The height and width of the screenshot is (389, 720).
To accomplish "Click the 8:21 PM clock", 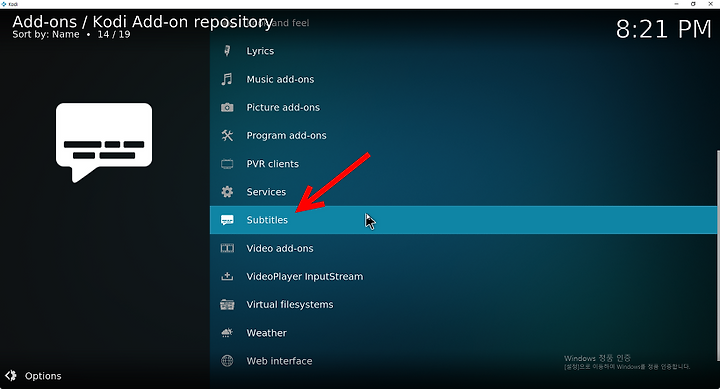I will click(664, 29).
